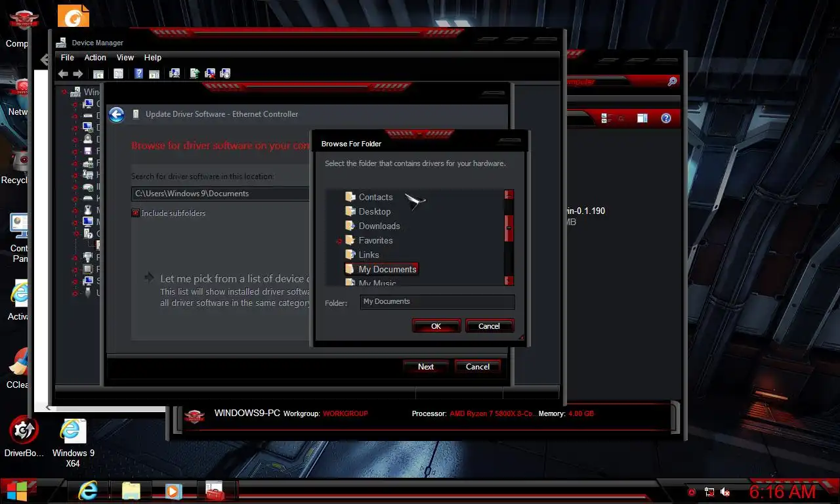Open Internet Explorer from the taskbar

click(87, 491)
